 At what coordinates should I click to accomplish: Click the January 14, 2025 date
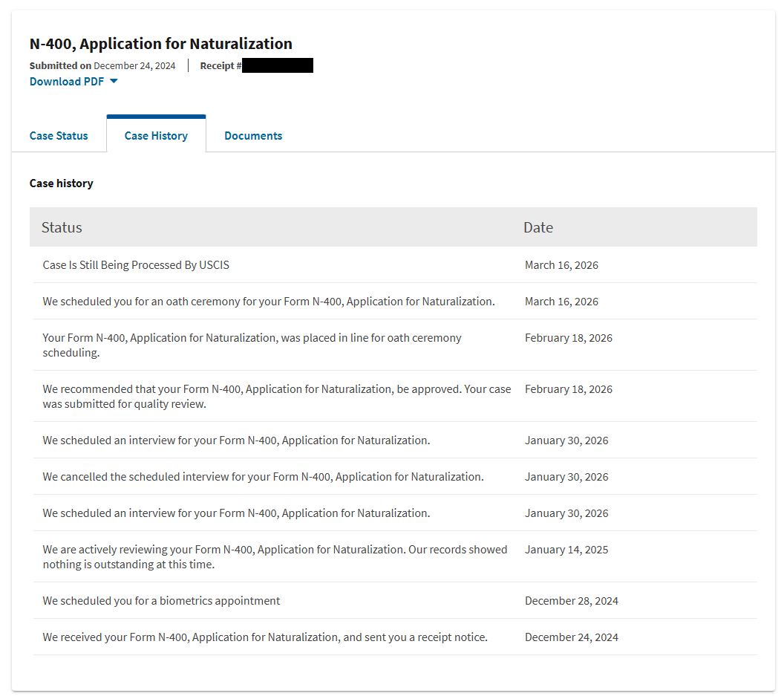coord(566,550)
